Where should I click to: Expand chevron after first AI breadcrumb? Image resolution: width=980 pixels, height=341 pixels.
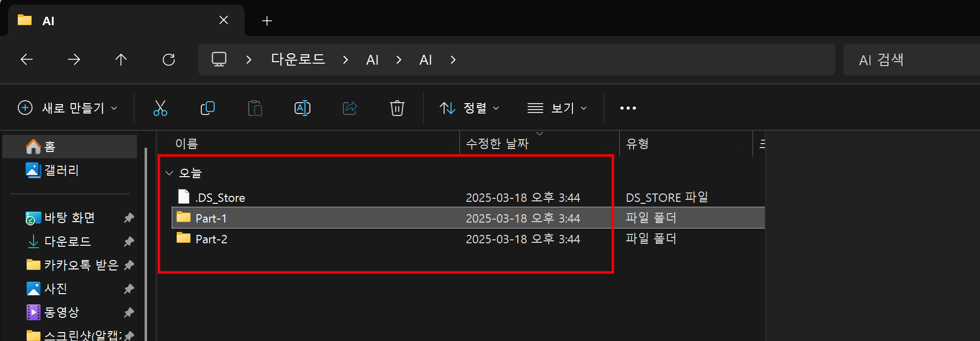click(399, 60)
